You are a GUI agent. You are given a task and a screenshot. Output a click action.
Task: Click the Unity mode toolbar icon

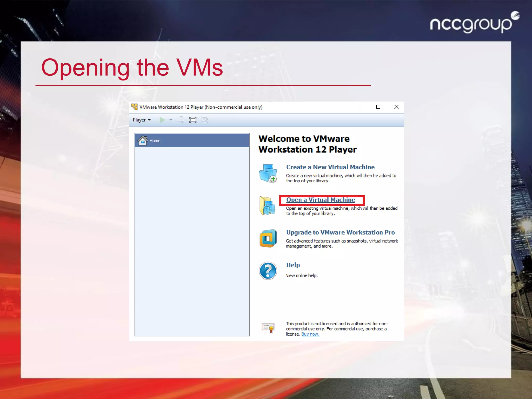205,120
